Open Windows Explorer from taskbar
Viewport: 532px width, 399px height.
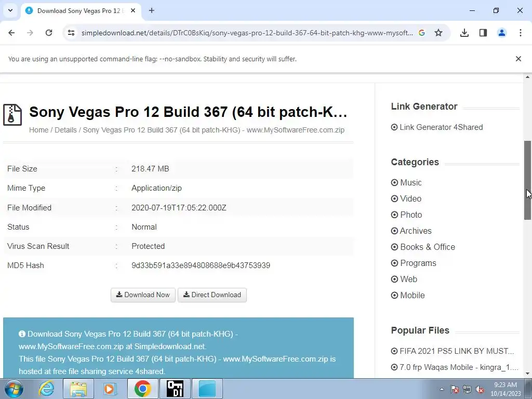pos(78,389)
